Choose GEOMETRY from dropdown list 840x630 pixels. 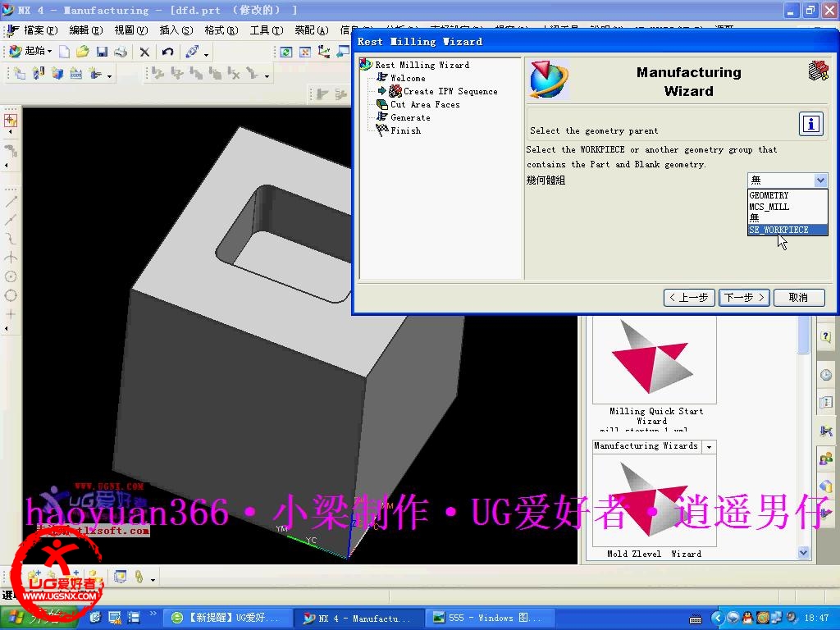[x=787, y=195]
